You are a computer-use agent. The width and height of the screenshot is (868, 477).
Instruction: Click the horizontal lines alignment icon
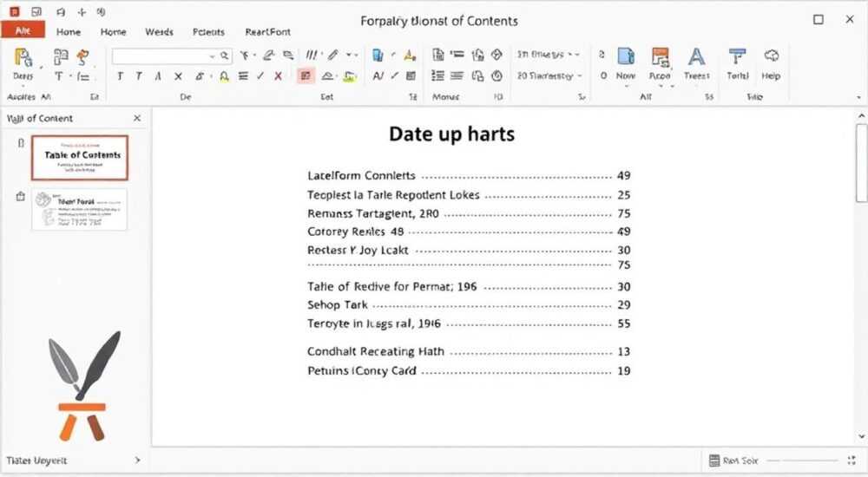pos(243,75)
